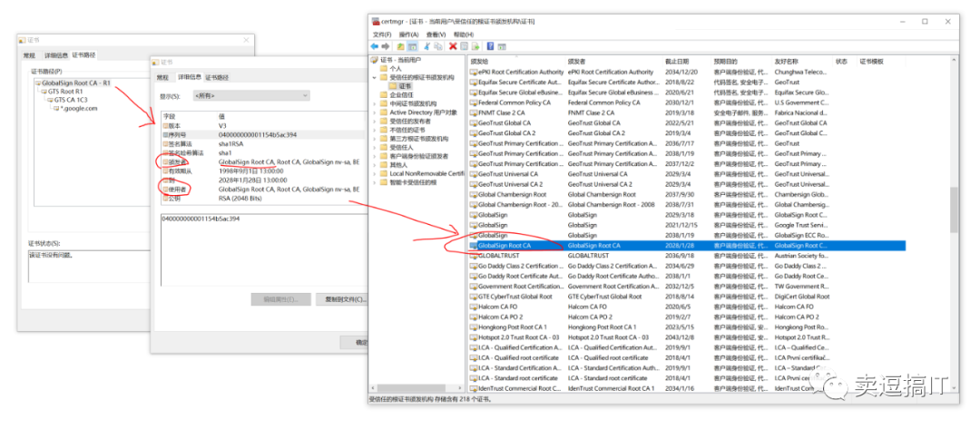Select the 序列号 field row
This screenshot has width=980, height=429.
263,134
